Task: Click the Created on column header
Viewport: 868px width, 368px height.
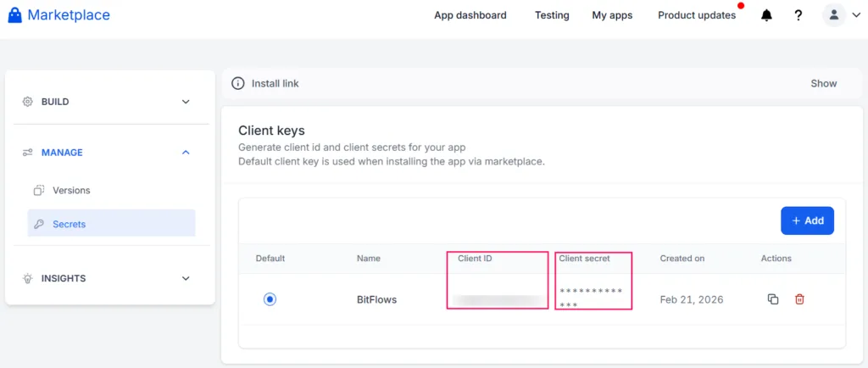Action: pos(682,259)
